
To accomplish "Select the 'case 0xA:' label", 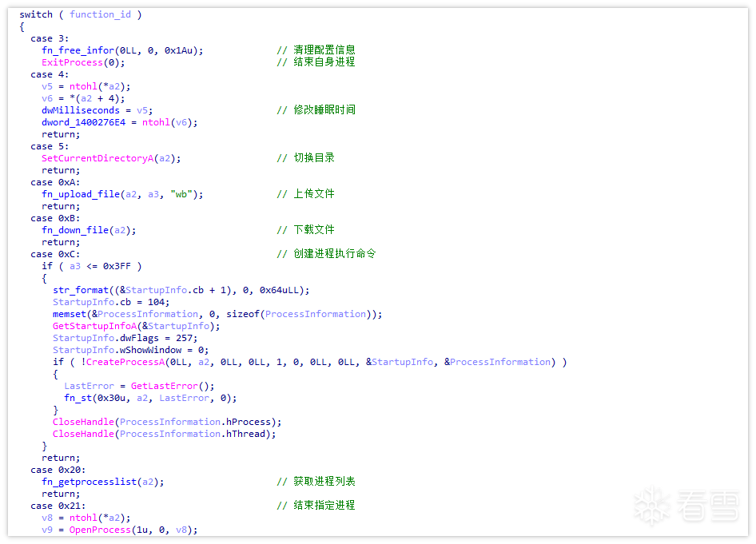I will point(55,182).
